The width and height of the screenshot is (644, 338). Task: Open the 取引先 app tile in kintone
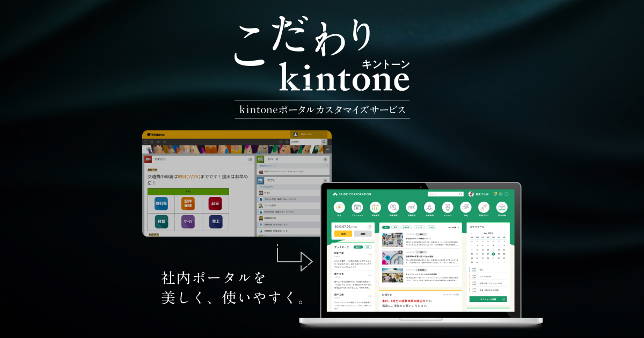(161, 203)
